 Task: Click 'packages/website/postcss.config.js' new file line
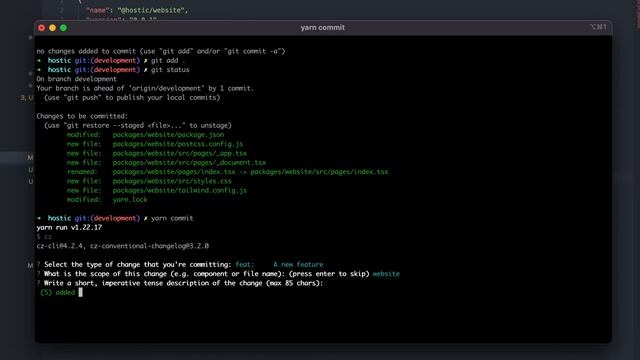point(155,144)
